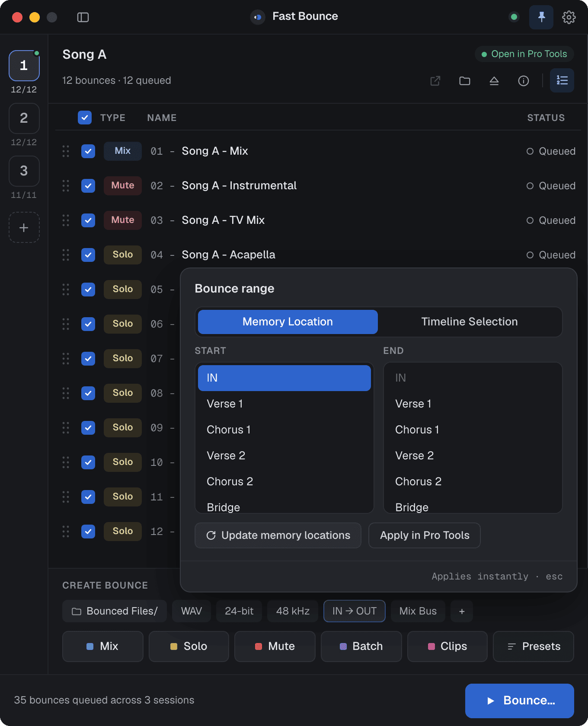Open the session folder icon
Viewport: 588px width, 726px height.
pos(465,81)
